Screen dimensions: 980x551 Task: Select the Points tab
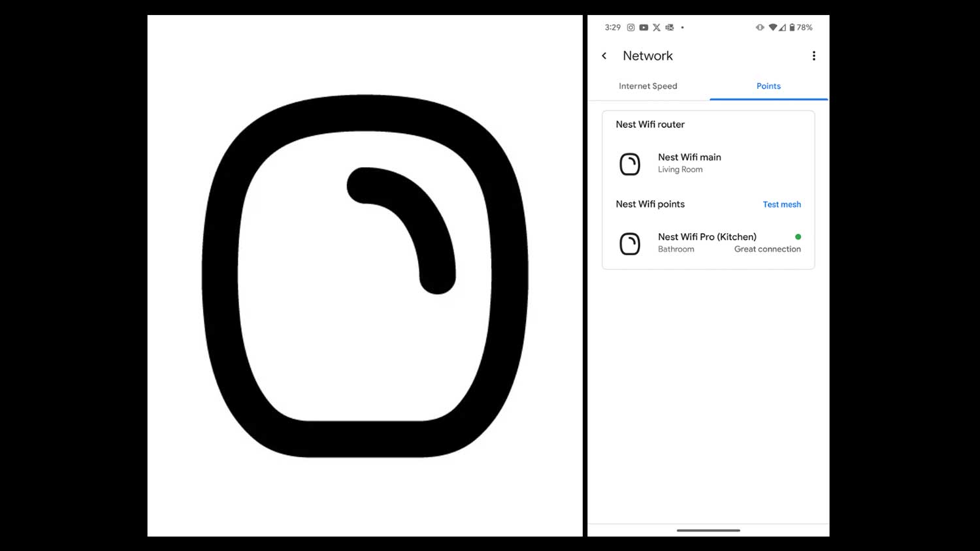(x=768, y=86)
